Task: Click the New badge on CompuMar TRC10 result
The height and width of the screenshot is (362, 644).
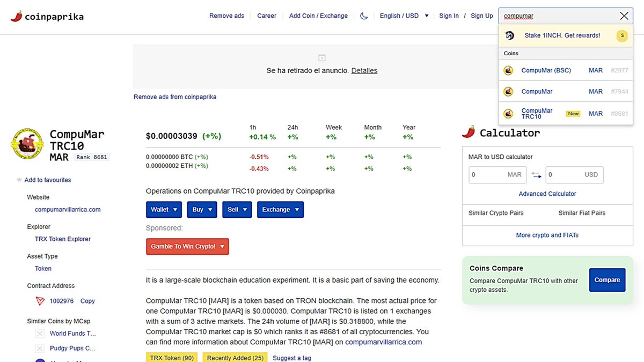Action: [x=574, y=114]
